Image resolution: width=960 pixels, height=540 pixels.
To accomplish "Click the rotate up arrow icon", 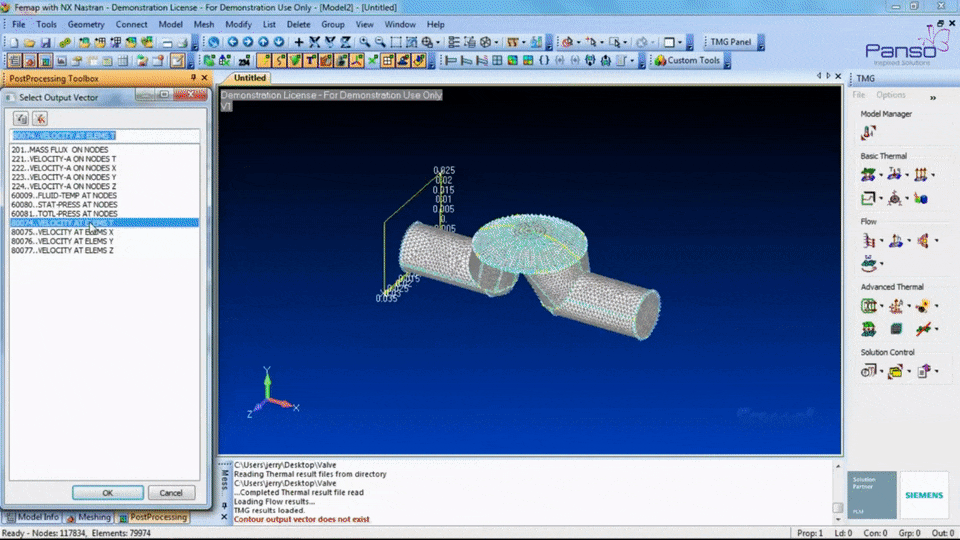I will tap(263, 42).
